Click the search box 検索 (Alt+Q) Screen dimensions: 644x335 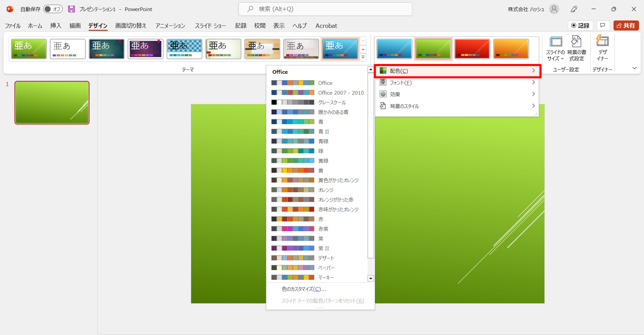coord(325,9)
